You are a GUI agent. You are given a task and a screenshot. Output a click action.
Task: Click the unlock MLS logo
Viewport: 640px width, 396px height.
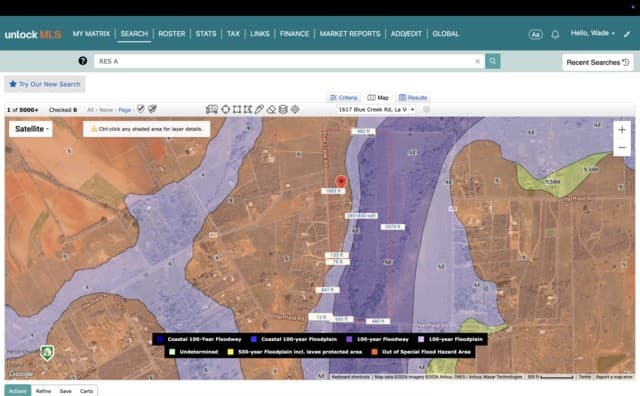(33, 34)
